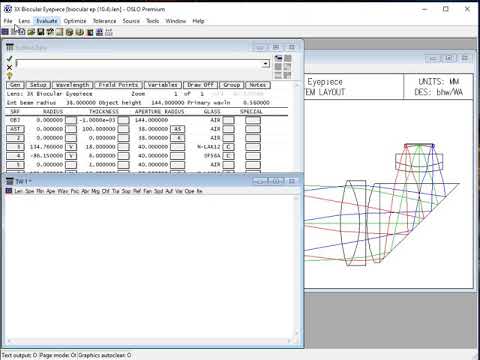Click the Spd item in text window

[x=158, y=191]
